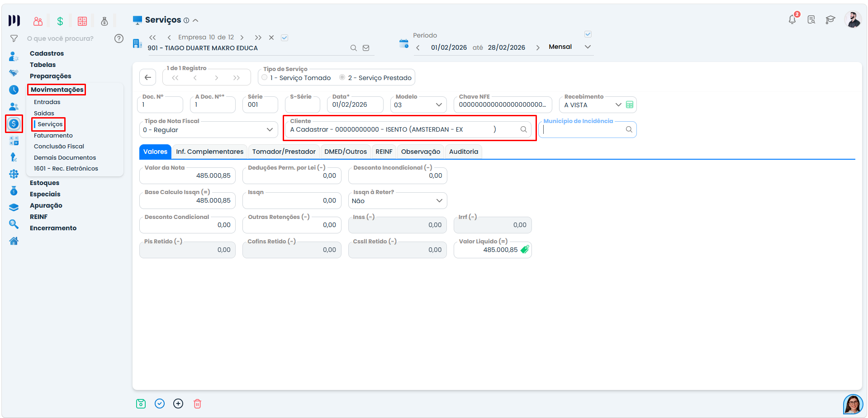Viewport: 868px width, 418px height.
Task: Save the record with the green disk icon
Action: click(141, 404)
